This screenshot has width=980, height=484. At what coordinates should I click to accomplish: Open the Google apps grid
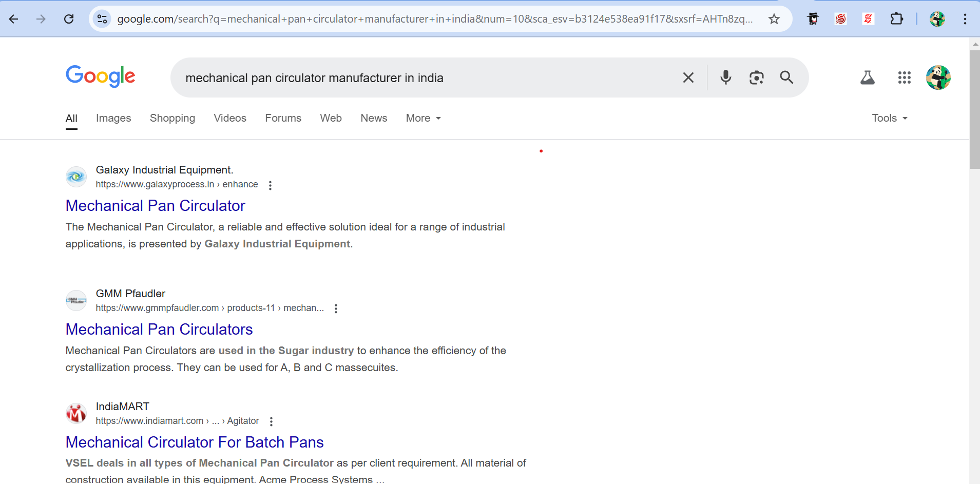coord(904,78)
